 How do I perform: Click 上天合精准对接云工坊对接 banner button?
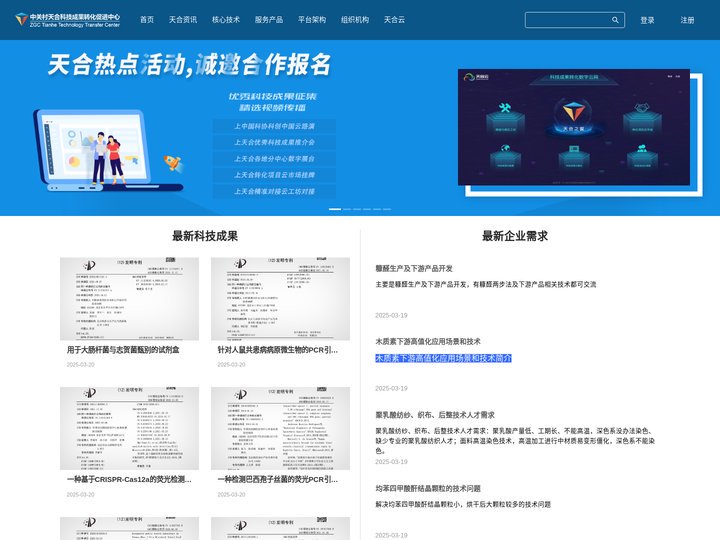[x=274, y=191]
